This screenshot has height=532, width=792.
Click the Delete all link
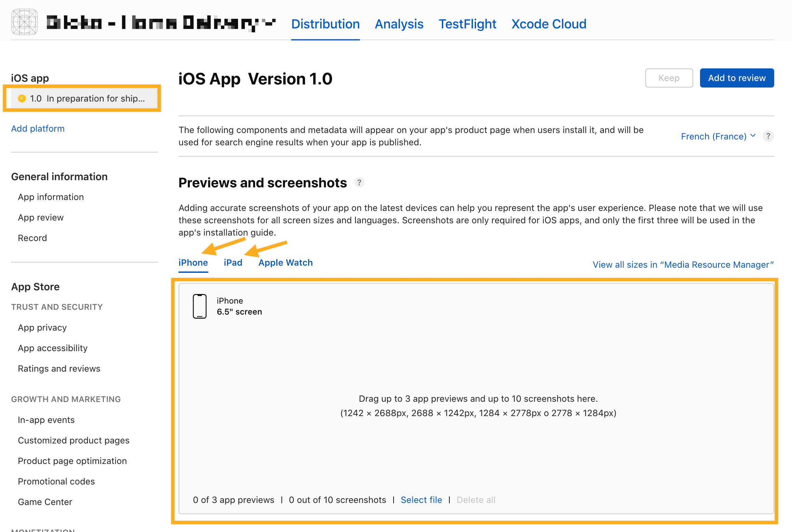476,500
